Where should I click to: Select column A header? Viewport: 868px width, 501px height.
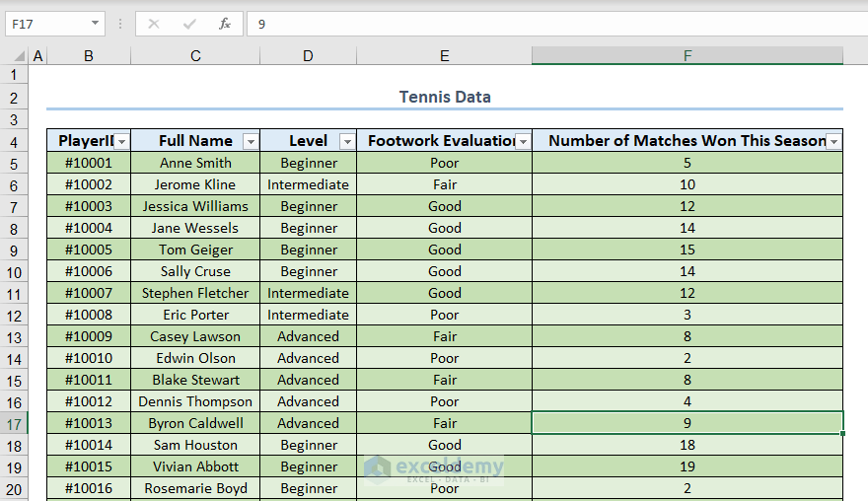37,56
